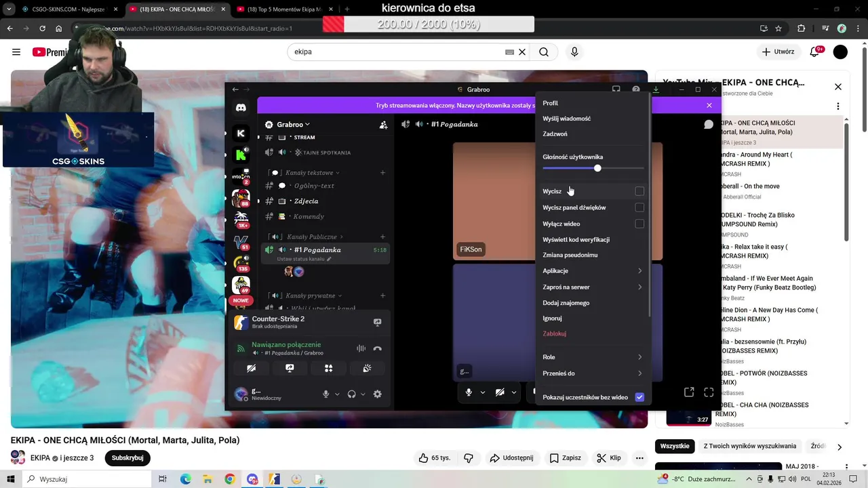Dislike the EKIPA video
The height and width of the screenshot is (488, 868).
[468, 457]
